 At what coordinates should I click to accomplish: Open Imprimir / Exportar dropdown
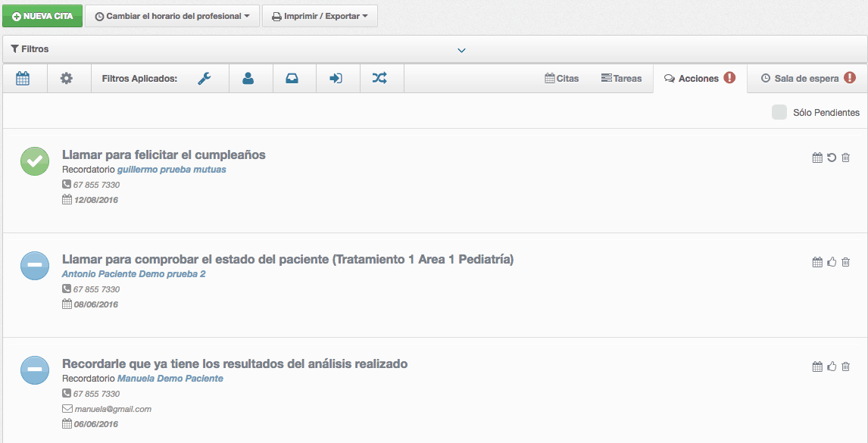(320, 16)
